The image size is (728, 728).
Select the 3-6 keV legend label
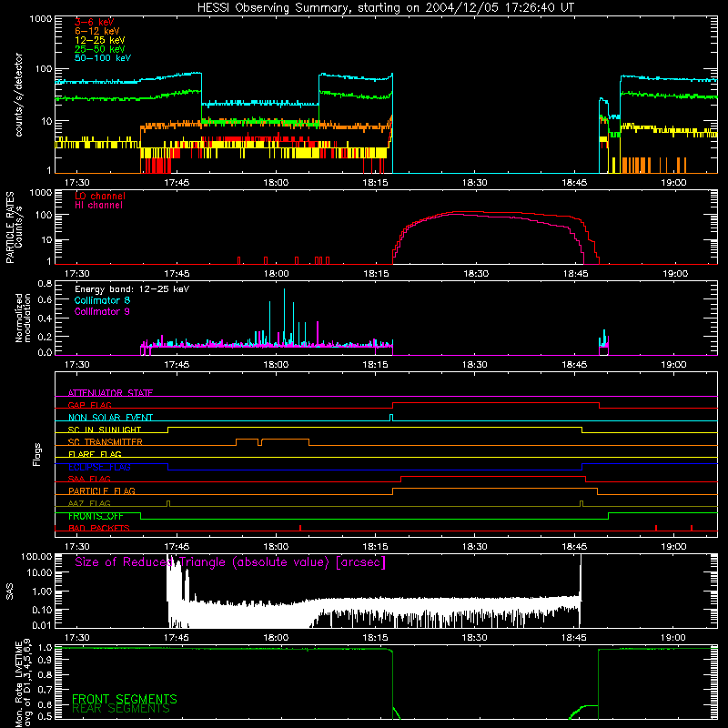tap(94, 22)
